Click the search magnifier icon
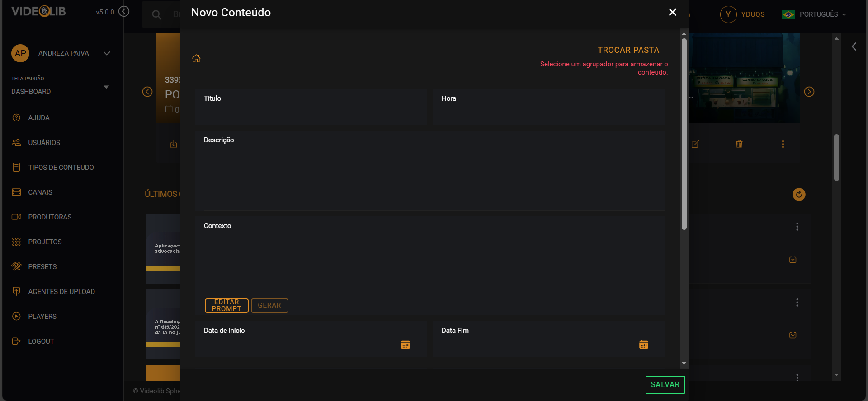 [x=156, y=14]
